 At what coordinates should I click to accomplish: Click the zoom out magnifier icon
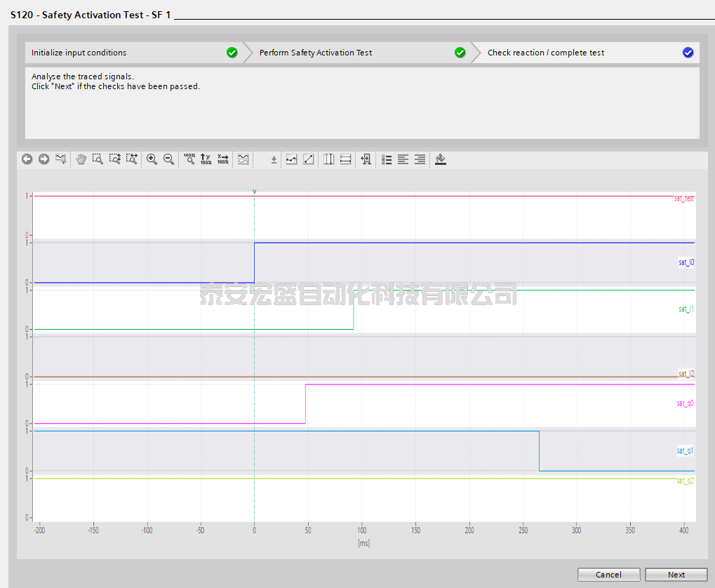point(168,159)
